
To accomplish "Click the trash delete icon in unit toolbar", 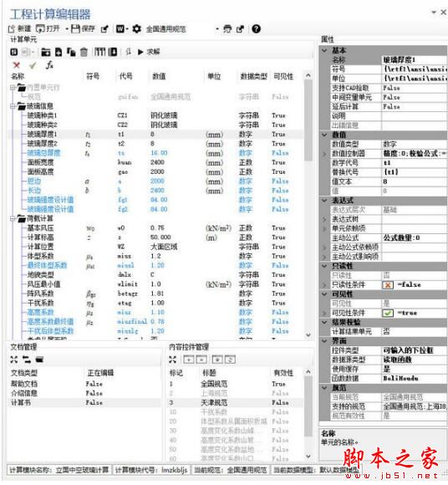I will click(84, 52).
